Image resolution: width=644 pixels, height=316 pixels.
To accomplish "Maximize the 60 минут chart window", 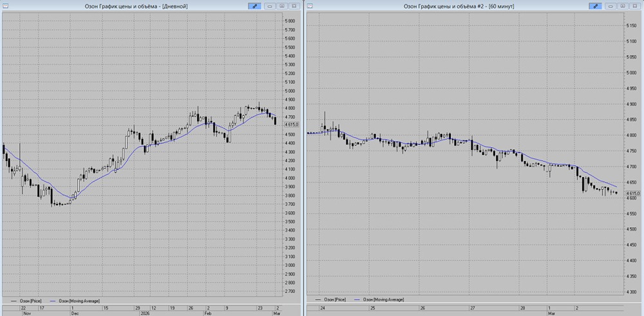I will pyautogui.click(x=623, y=6).
